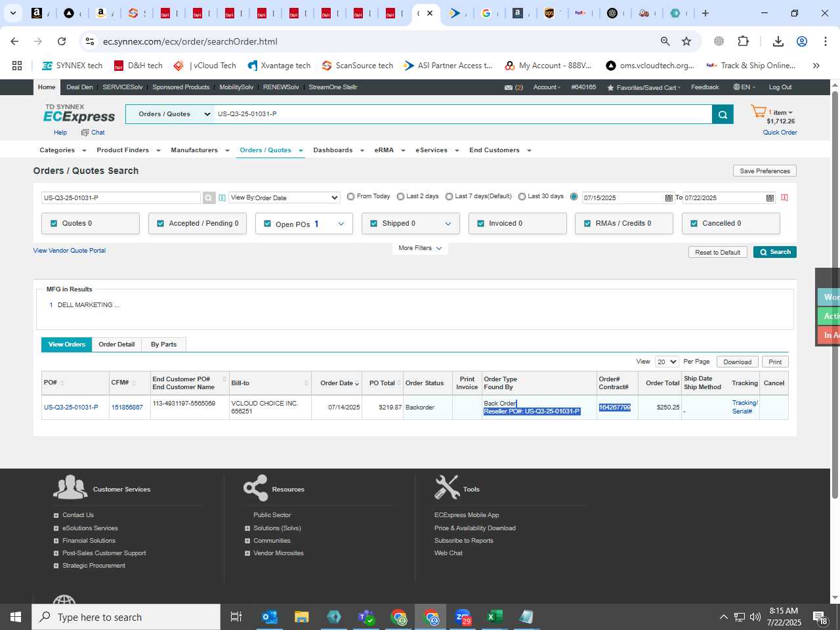This screenshot has width=840, height=630.
Task: Open the EN language dropdown
Action: click(744, 87)
